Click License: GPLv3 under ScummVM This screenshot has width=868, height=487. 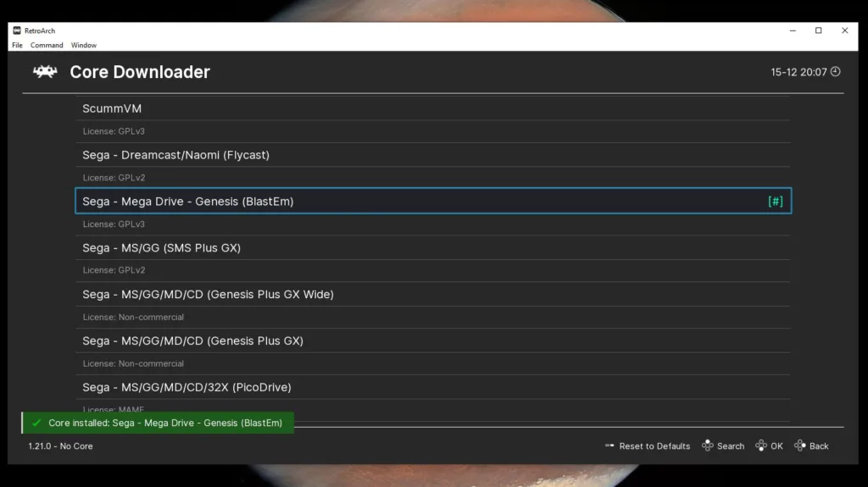pyautogui.click(x=114, y=131)
